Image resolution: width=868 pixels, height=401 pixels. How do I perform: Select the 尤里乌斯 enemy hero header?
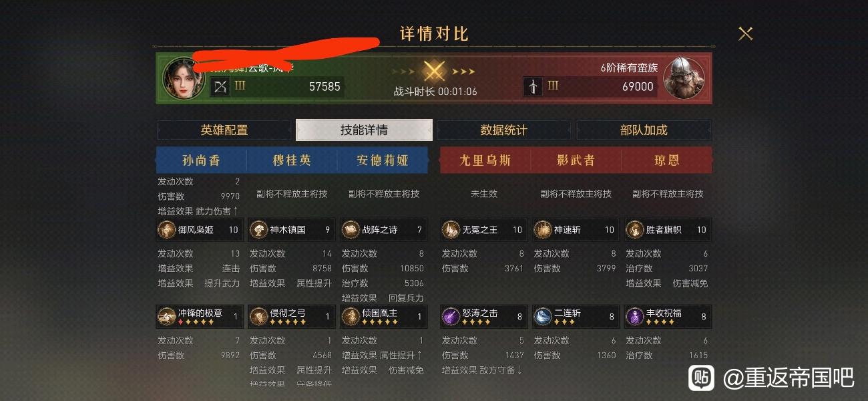[485, 160]
